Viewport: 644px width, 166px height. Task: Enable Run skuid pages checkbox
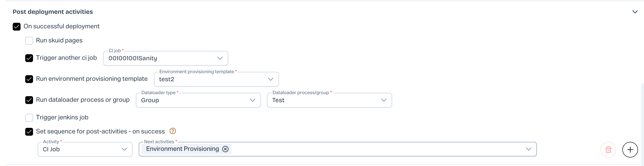click(x=29, y=41)
